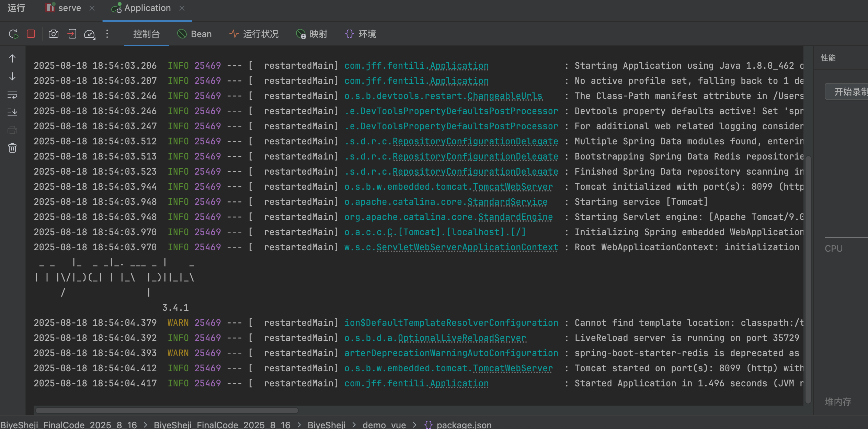Open the CPU profiler gauge icon

point(89,34)
